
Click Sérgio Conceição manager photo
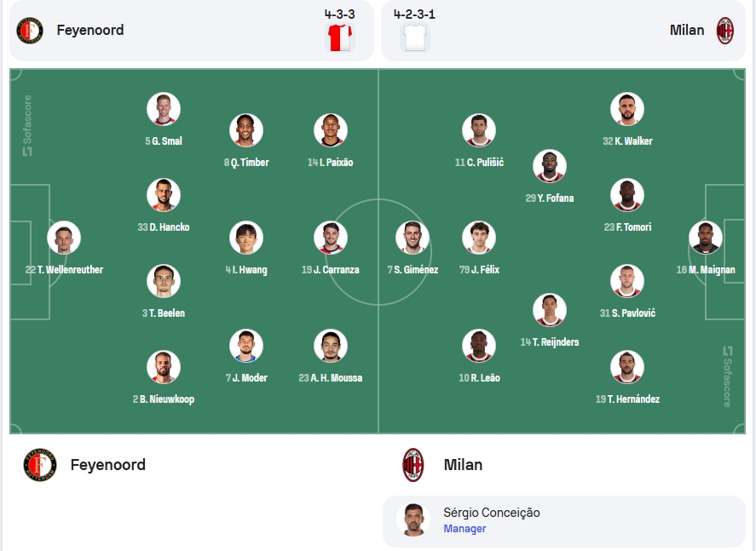413,520
